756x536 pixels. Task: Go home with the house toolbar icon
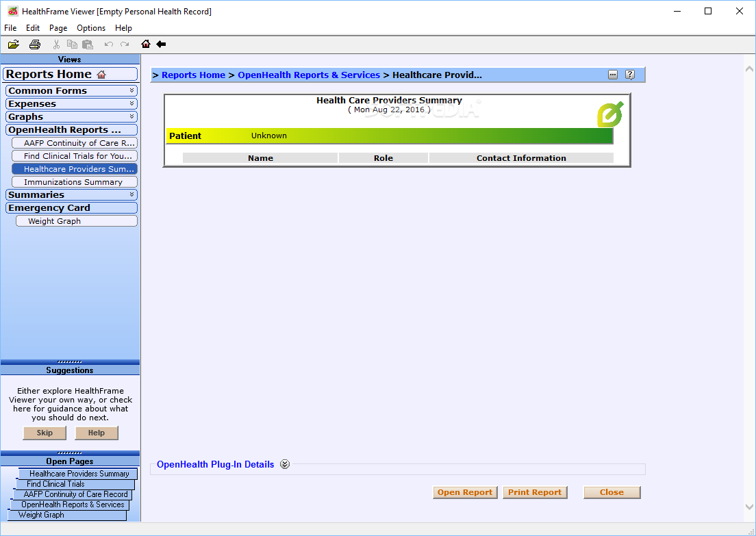146,44
